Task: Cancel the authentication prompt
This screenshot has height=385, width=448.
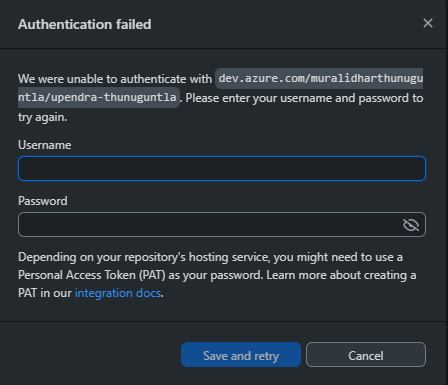Action: pos(366,355)
